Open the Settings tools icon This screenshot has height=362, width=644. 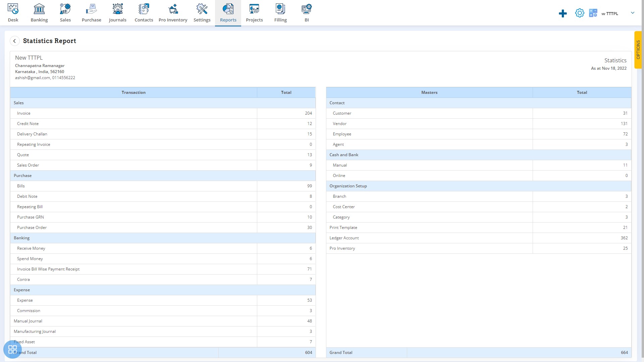202,9
